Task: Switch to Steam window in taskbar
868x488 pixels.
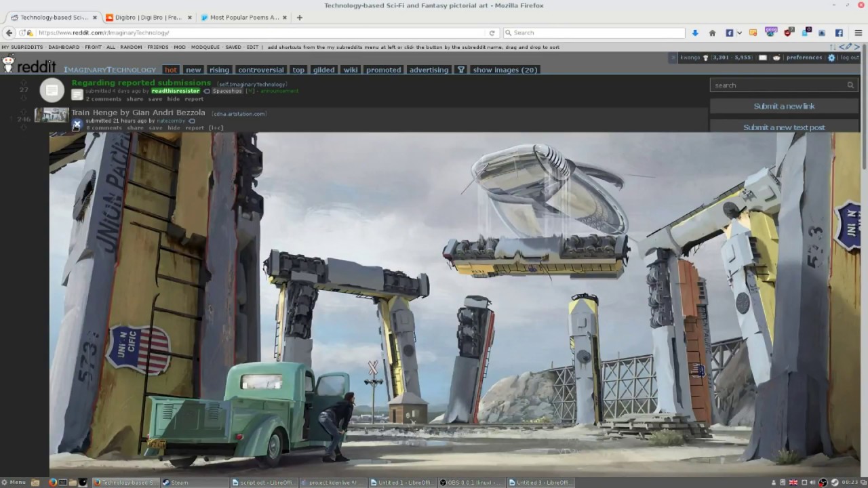Action: point(194,483)
